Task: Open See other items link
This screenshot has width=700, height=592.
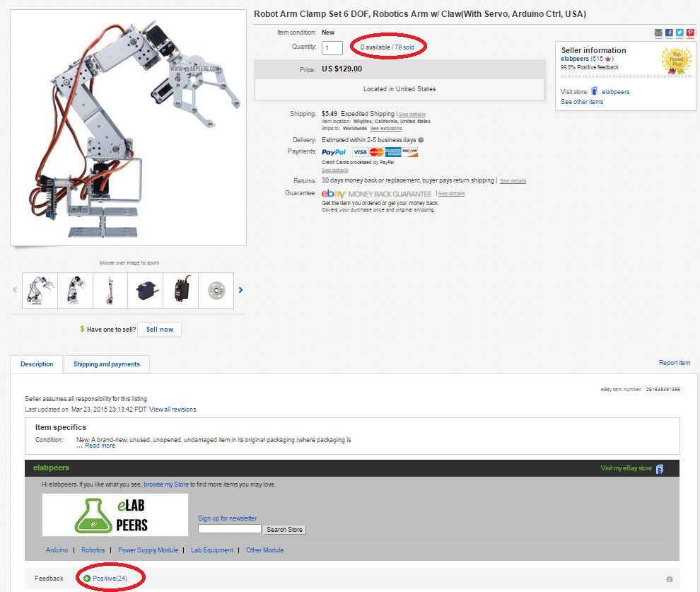Action: pos(582,102)
